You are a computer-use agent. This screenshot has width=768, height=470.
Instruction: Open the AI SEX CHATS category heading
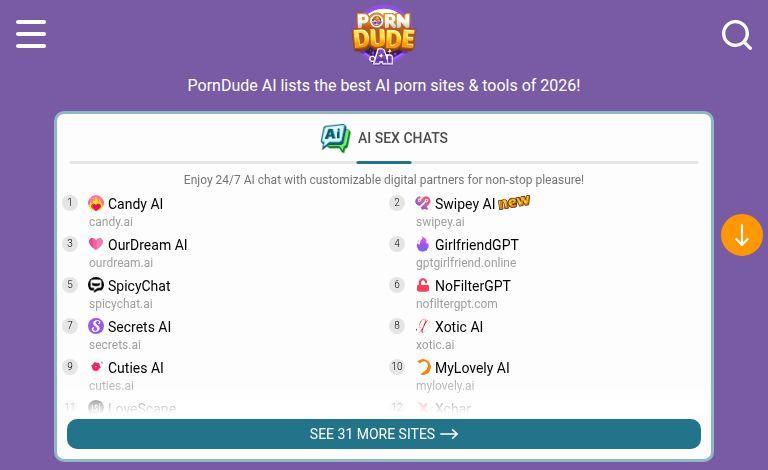pyautogui.click(x=403, y=138)
